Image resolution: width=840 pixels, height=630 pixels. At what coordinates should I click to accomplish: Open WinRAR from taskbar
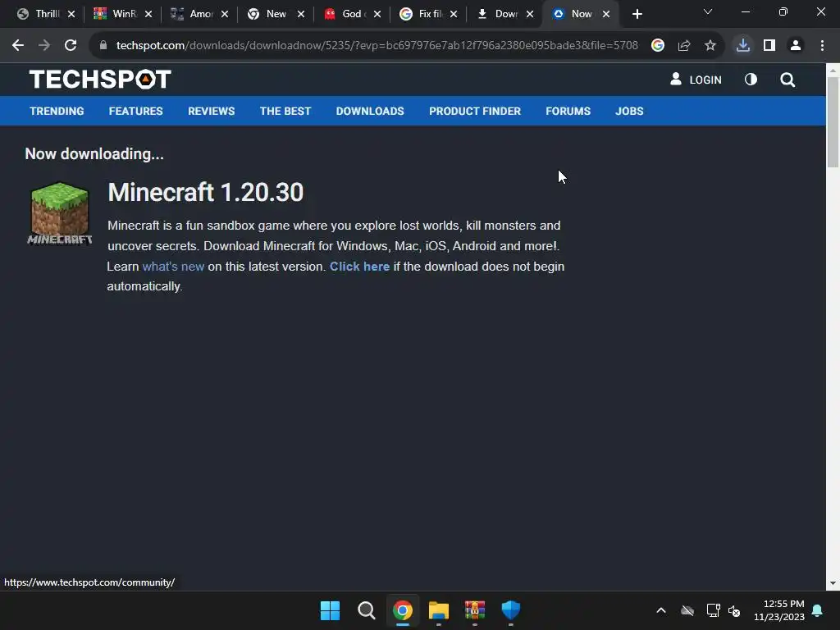click(x=475, y=610)
